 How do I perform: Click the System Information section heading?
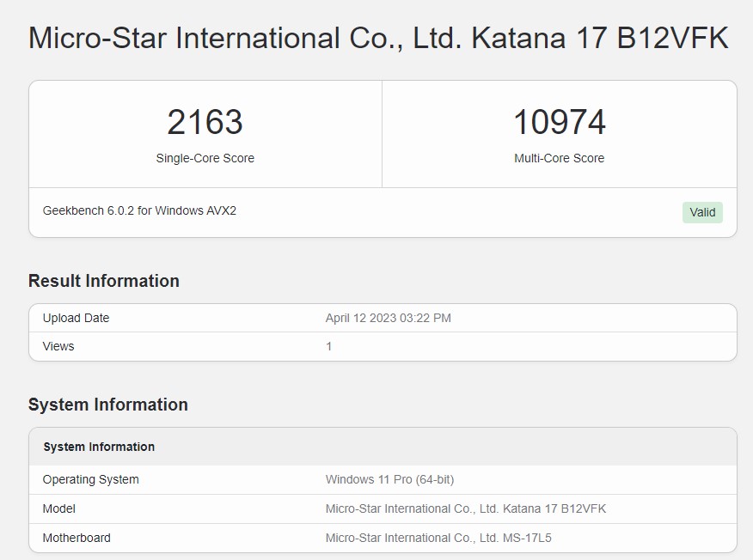coord(108,405)
